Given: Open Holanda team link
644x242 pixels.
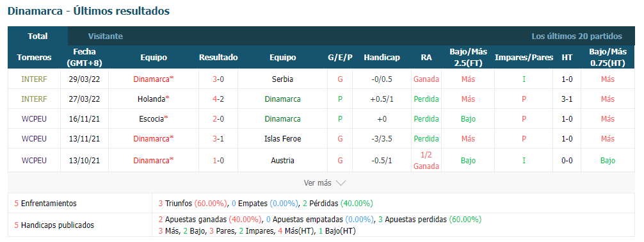Looking at the screenshot, I should 154,99.
